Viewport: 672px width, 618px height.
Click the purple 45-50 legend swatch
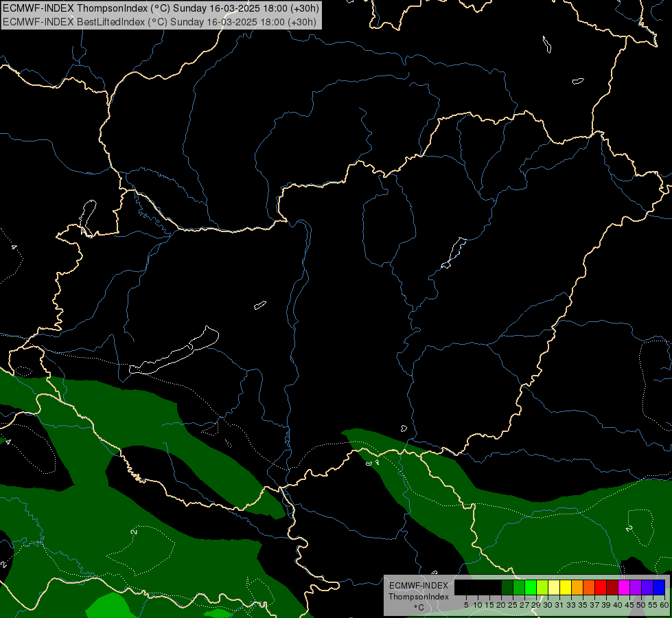[636, 587]
